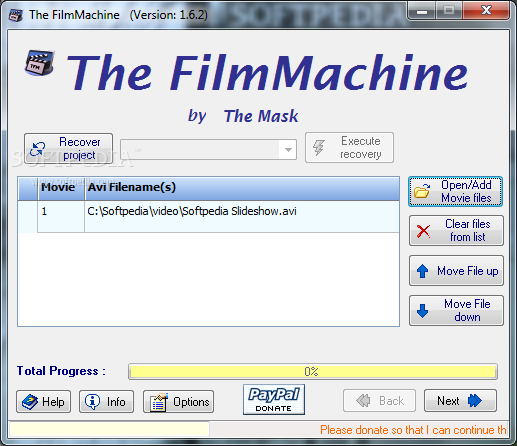The width and height of the screenshot is (517, 446).
Task: Select movie number 1 cell
Action: tap(61, 216)
